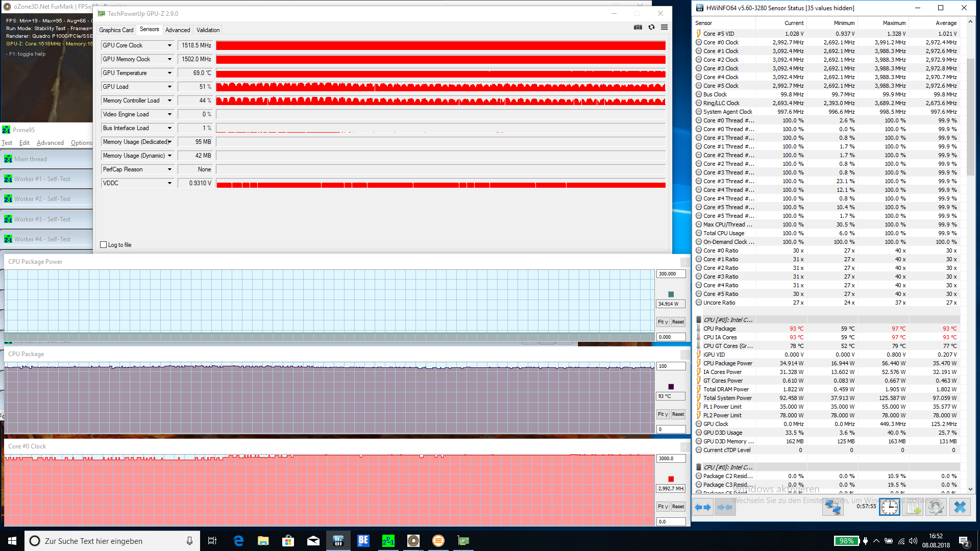Click the GPU-Z screenshot camera icon
Image resolution: width=980 pixels, height=551 pixels.
click(x=638, y=27)
